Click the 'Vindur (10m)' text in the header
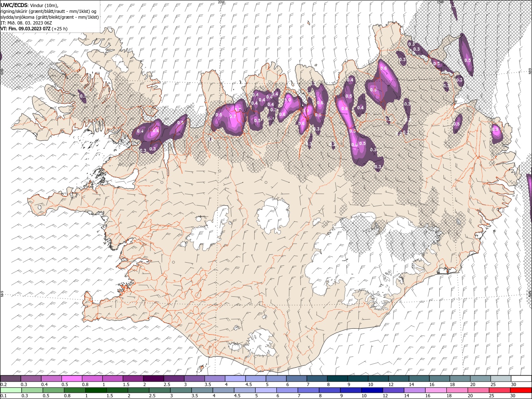 [44, 5]
